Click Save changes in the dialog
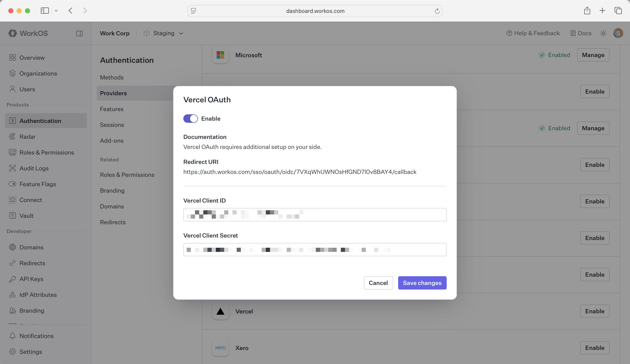Screen dimensions: 630x364 422,283
